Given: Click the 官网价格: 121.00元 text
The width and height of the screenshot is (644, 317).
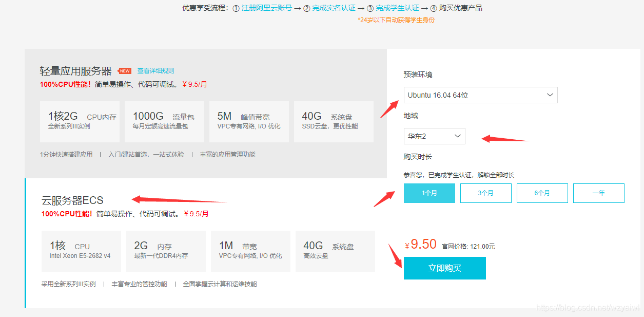Looking at the screenshot, I should (x=469, y=247).
